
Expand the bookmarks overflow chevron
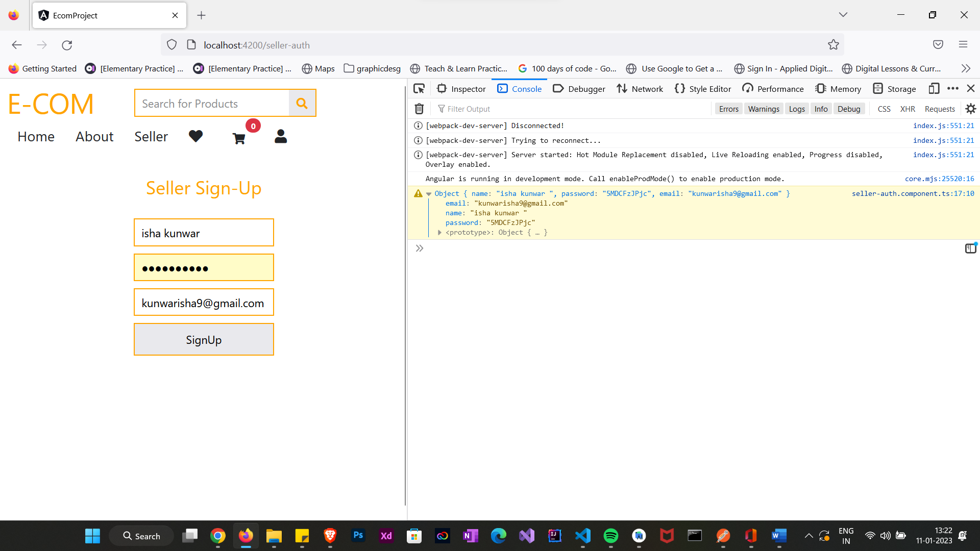966,68
